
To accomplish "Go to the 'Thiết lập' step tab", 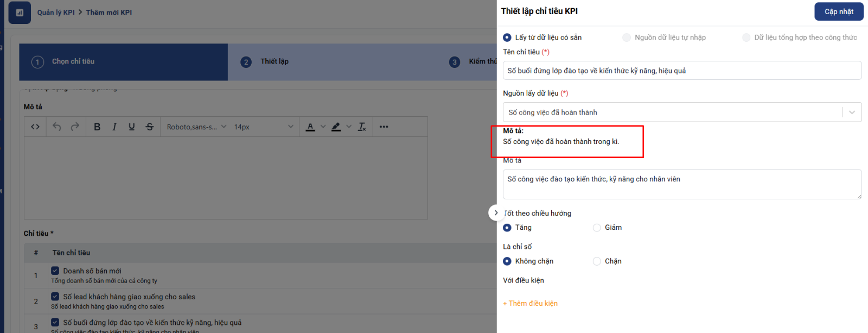I will click(x=274, y=61).
